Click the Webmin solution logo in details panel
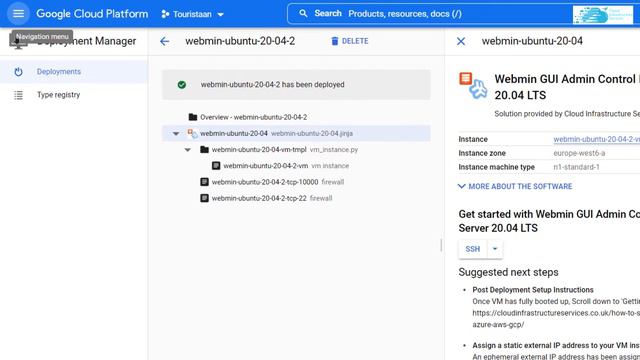This screenshot has height=360, width=640. click(473, 85)
